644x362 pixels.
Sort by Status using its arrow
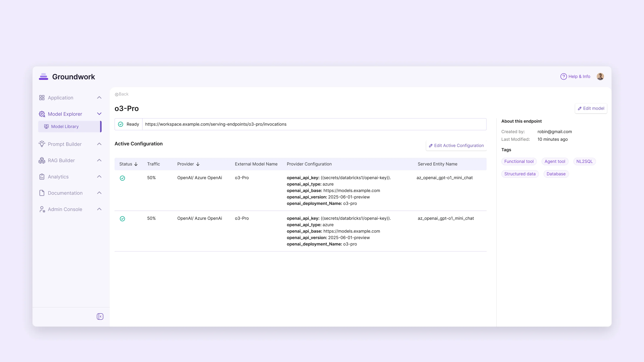click(136, 164)
